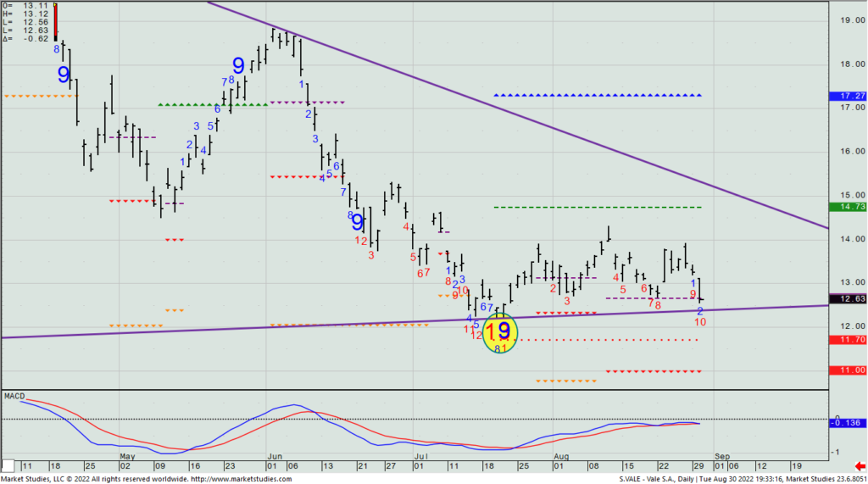This screenshot has height=484, width=868.
Task: Click the 'May' month label on time axis
Action: coord(127,457)
